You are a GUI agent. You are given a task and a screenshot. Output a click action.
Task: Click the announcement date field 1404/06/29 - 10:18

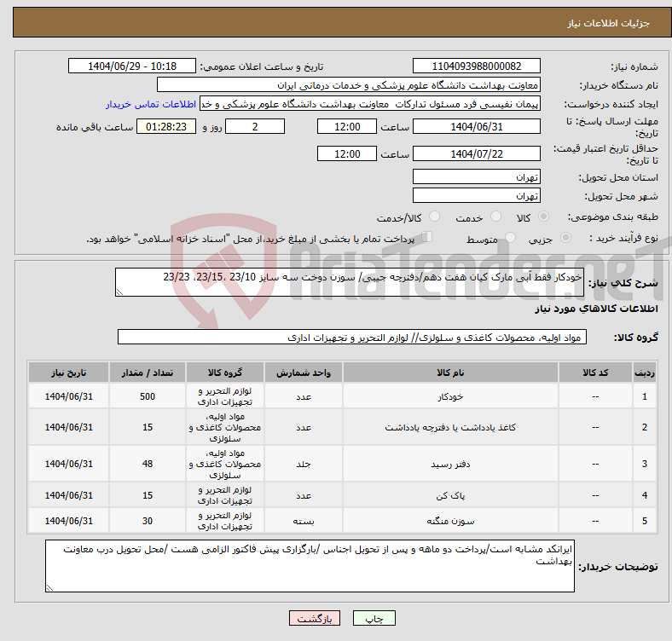(132, 66)
